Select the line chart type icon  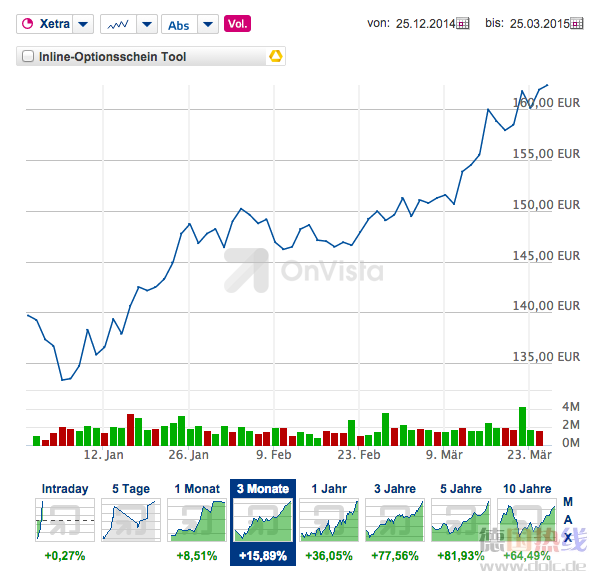(118, 25)
